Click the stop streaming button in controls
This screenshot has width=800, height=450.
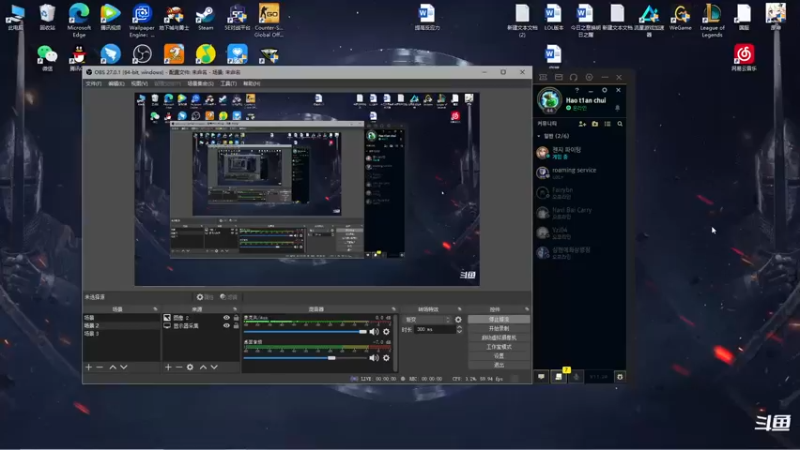[x=498, y=319]
